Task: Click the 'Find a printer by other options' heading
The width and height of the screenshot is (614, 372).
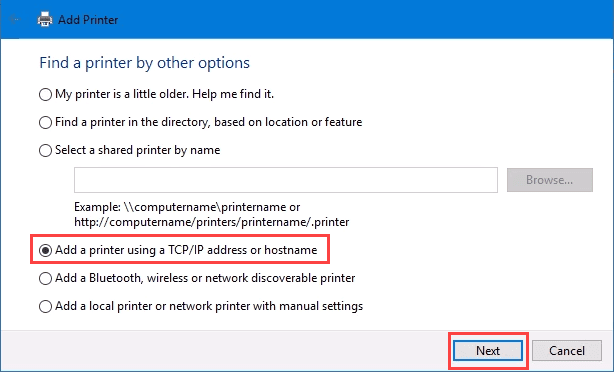Action: click(144, 63)
